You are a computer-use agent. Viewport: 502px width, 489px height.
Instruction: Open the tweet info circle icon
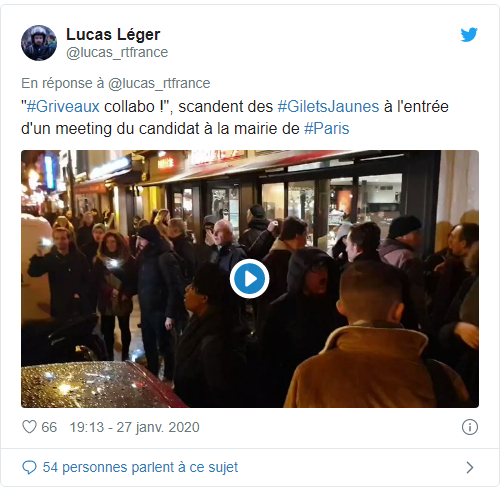(x=470, y=427)
